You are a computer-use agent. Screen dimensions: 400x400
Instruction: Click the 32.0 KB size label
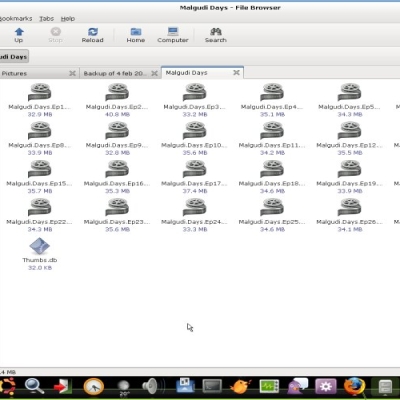(x=40, y=268)
